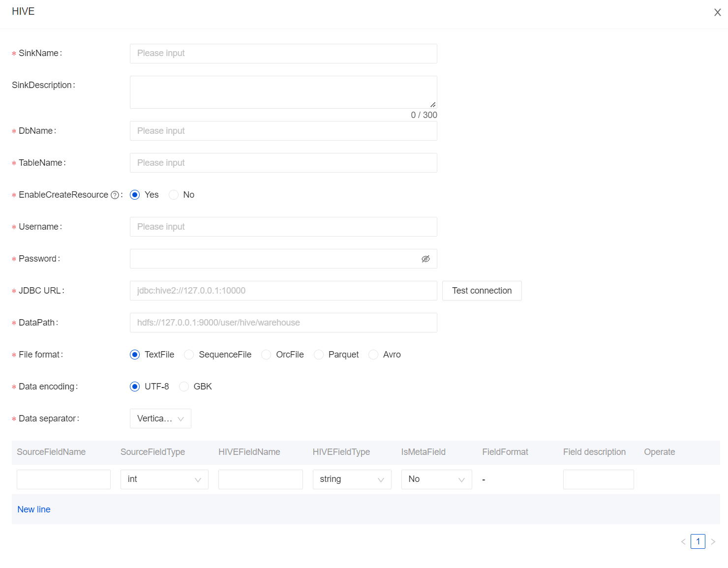Go to previous page arrow in pagination

[683, 541]
